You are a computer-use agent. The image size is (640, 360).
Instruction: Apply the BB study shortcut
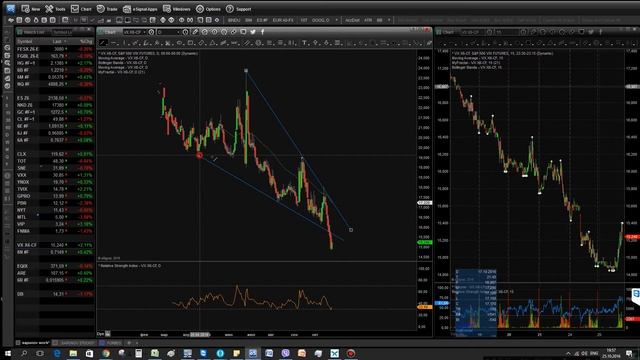coord(380,20)
